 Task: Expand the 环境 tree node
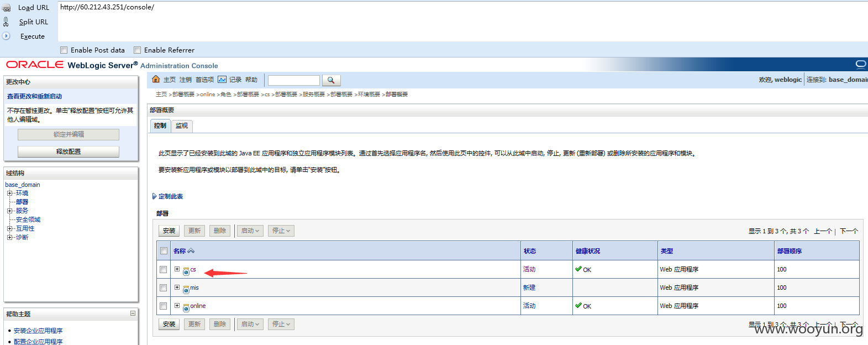click(9, 193)
